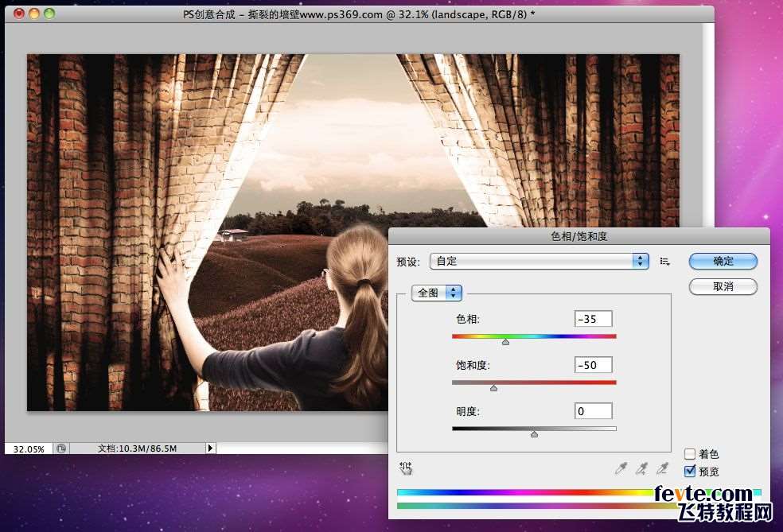Click the lightness value field showing 0
Screen dimensions: 783x532
(594, 411)
